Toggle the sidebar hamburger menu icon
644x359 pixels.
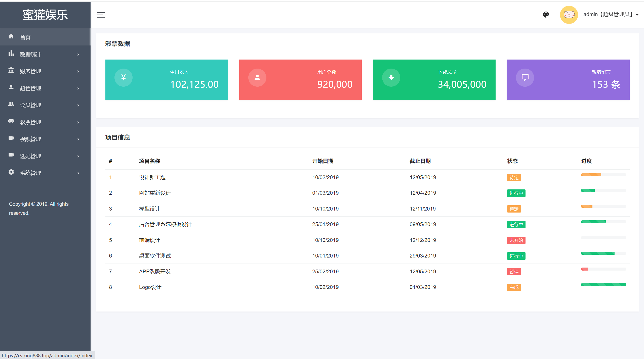101,15
